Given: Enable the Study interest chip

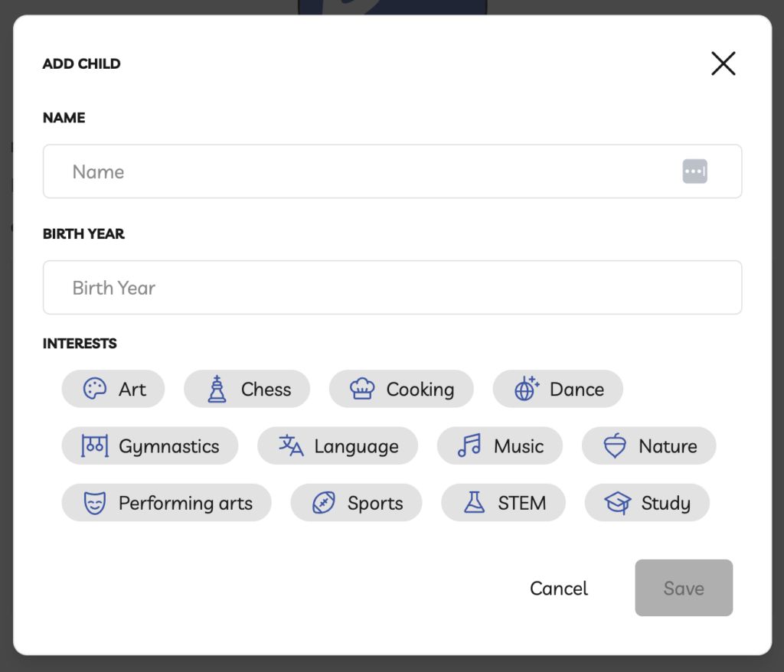Looking at the screenshot, I should [647, 503].
